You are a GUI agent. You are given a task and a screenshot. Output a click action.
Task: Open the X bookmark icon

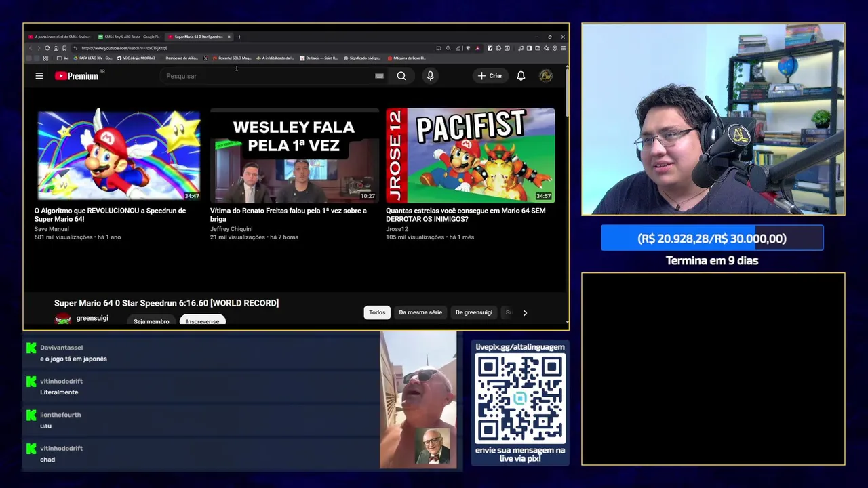[x=205, y=58]
